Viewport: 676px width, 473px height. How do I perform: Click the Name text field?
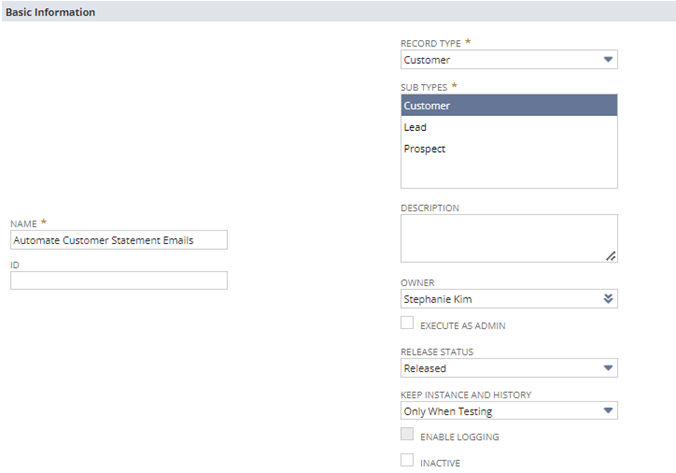click(119, 240)
